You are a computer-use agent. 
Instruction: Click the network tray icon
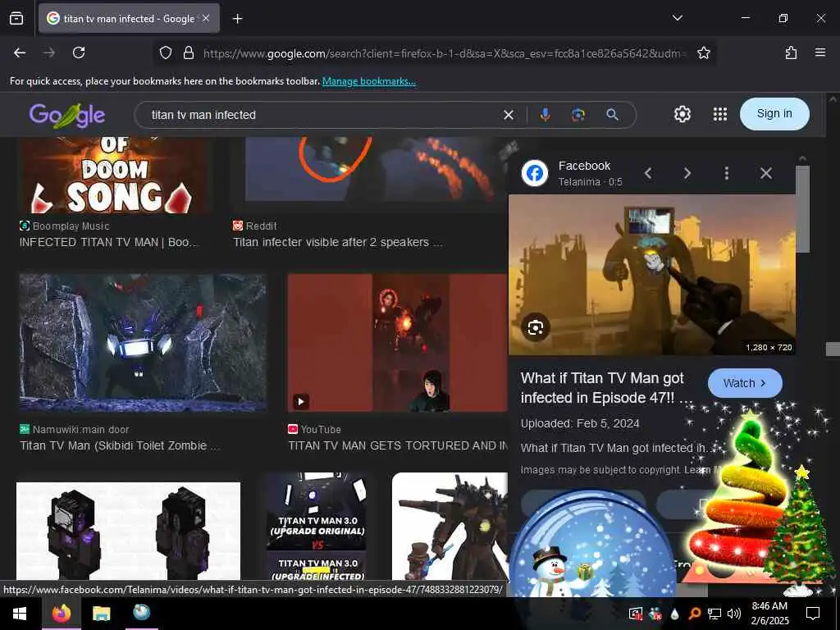tap(714, 614)
